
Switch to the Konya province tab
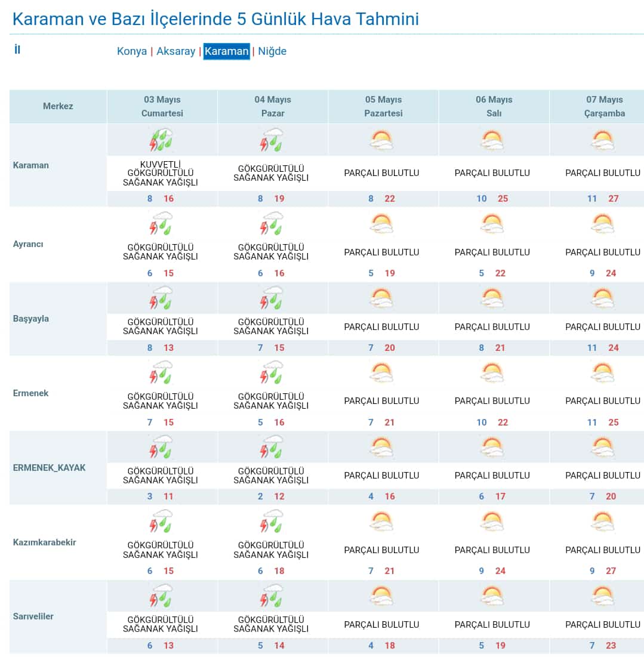click(x=132, y=51)
